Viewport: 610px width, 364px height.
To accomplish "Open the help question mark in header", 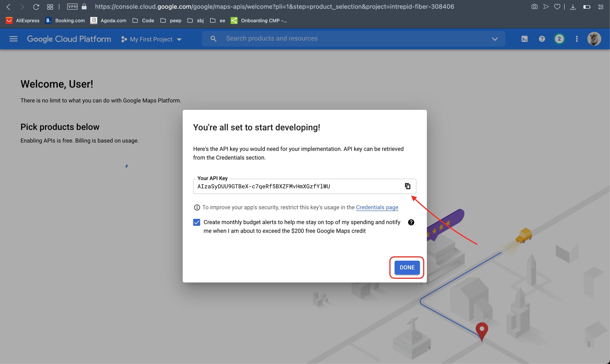I will click(x=542, y=39).
